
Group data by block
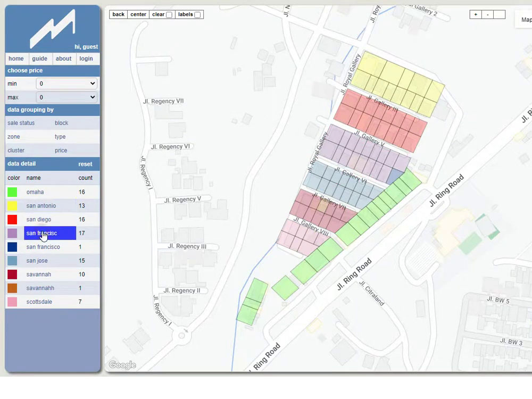tap(61, 123)
